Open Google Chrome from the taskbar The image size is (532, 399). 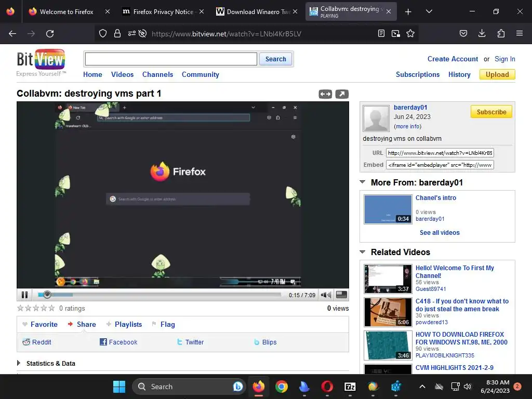point(281,387)
